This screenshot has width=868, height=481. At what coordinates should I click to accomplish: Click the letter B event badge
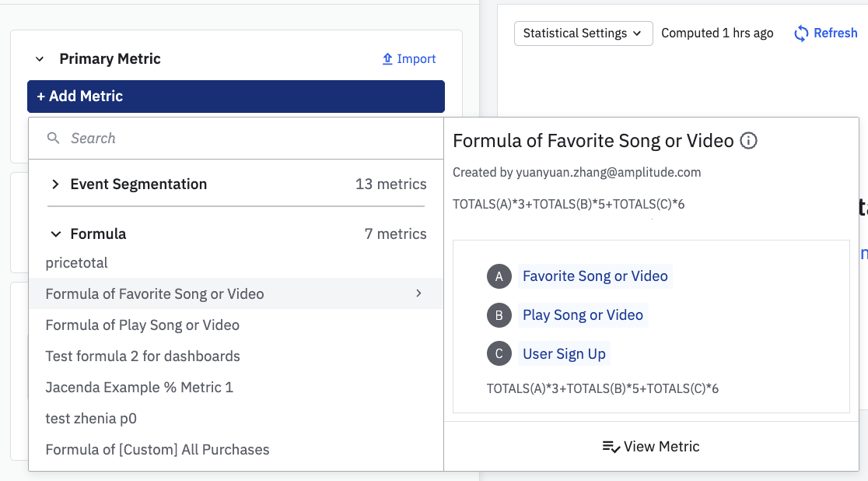click(x=499, y=315)
